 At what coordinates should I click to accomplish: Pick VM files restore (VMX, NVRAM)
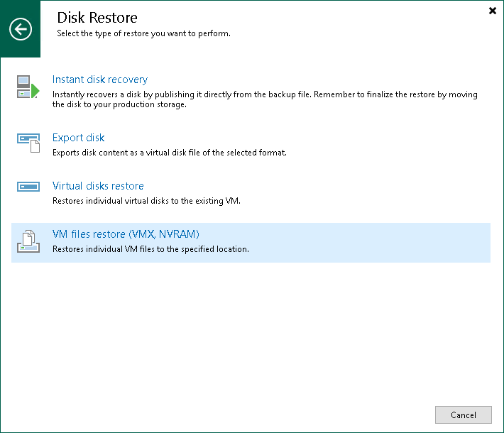click(x=126, y=234)
